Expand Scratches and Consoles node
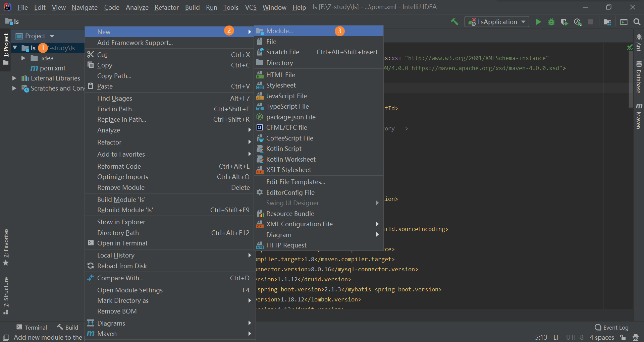The height and width of the screenshot is (342, 644). [x=14, y=88]
